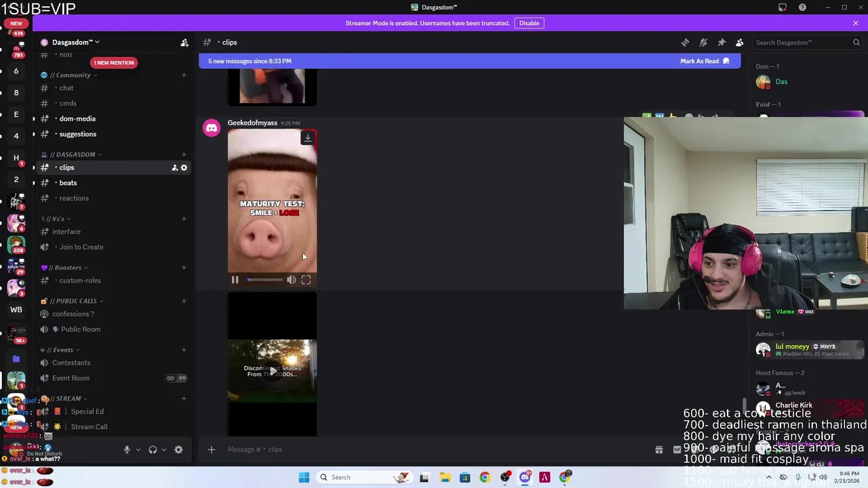Open notification settings bell icon
The width and height of the screenshot is (868, 488).
tap(703, 43)
